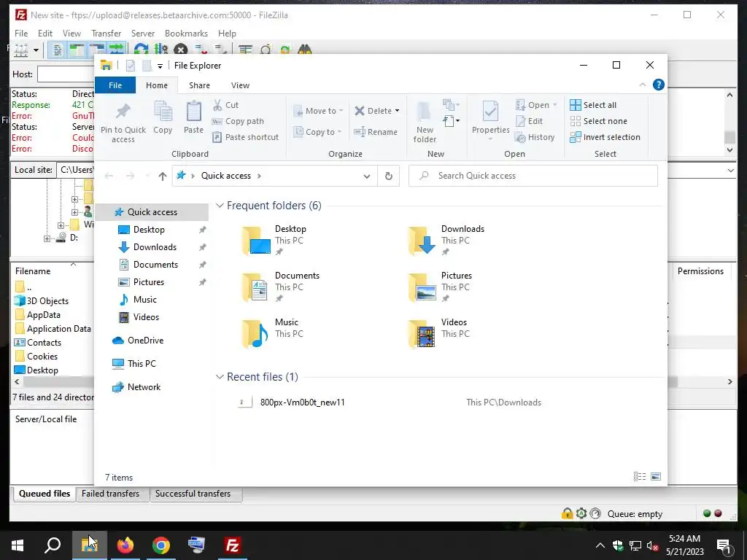Viewport: 747px width, 560px height.
Task: Click FileZilla speed limits gauge icon
Action: [595, 513]
